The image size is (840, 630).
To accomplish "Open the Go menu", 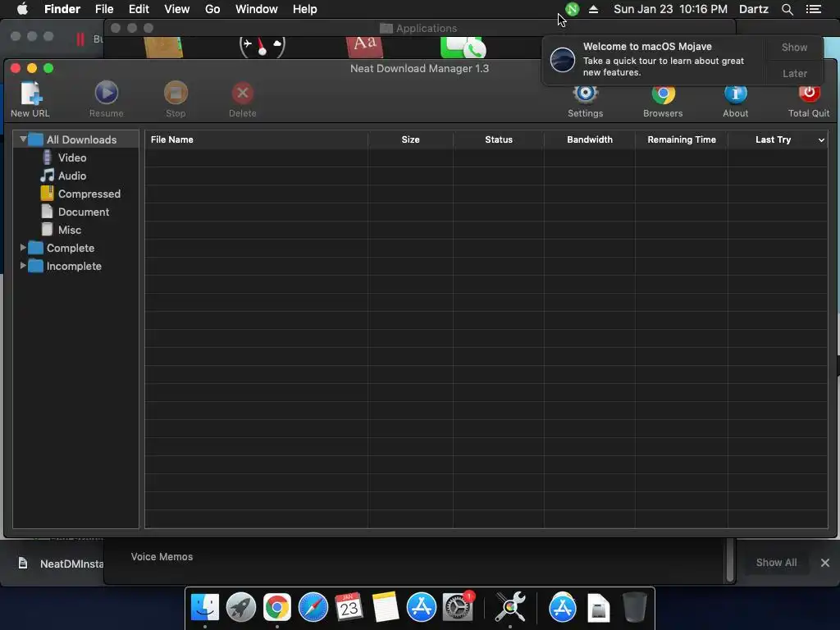I will 212,9.
